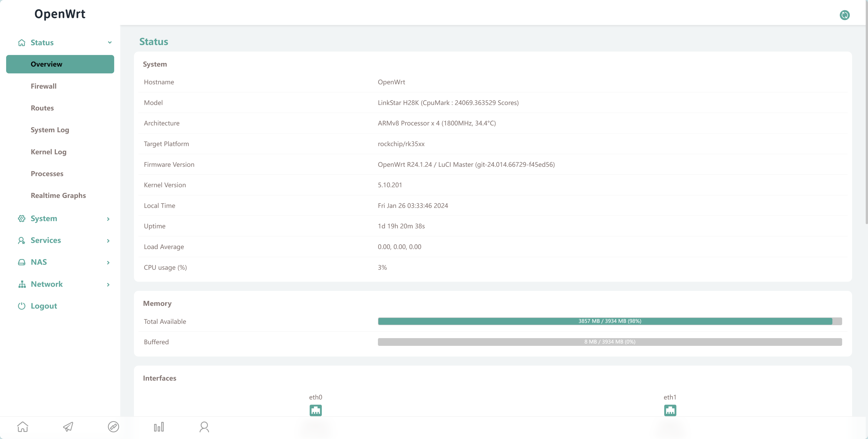Click the refresh icon in top-right corner
The image size is (868, 439).
(x=844, y=15)
